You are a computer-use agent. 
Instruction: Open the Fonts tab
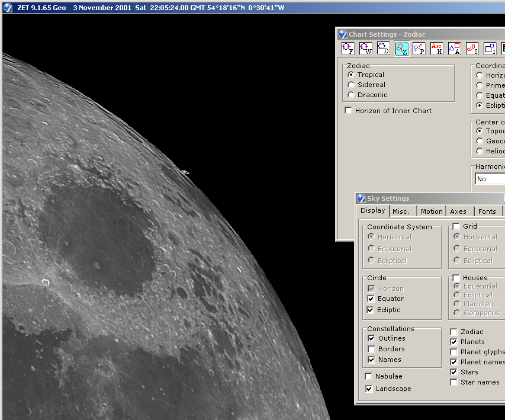click(488, 211)
